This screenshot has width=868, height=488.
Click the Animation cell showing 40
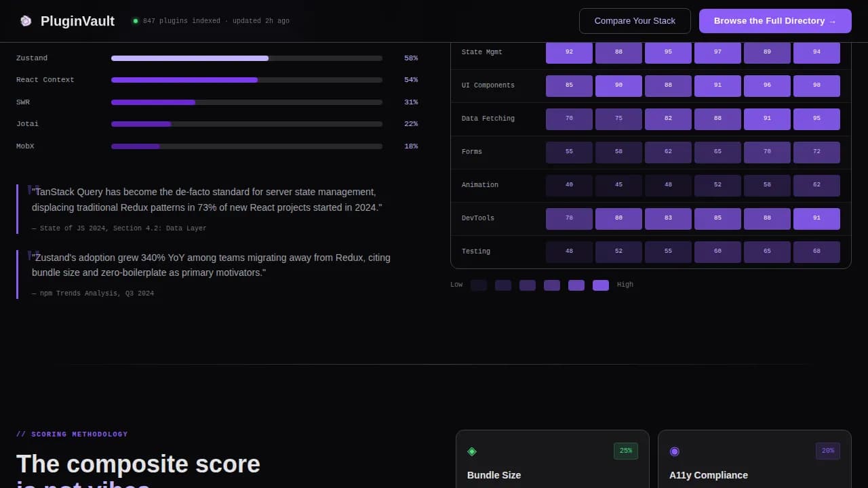pos(569,186)
